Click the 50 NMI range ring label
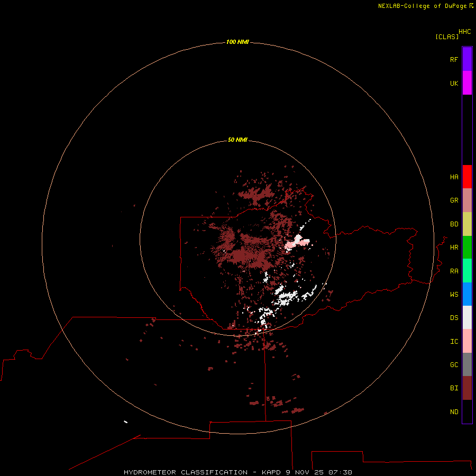 [x=237, y=140]
